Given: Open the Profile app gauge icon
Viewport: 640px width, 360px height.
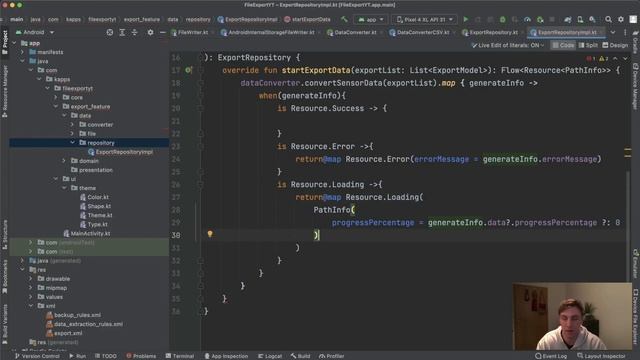Looking at the screenshot, I should coord(527,19).
